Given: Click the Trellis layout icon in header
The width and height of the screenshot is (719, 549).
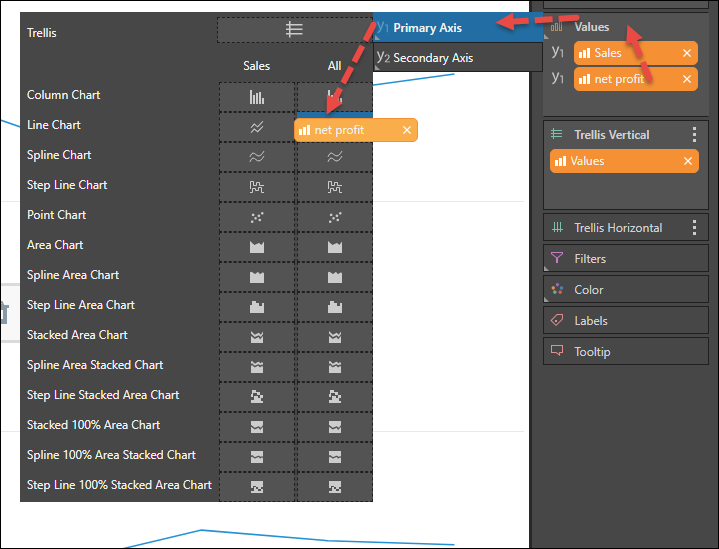Looking at the screenshot, I should tap(294, 30).
